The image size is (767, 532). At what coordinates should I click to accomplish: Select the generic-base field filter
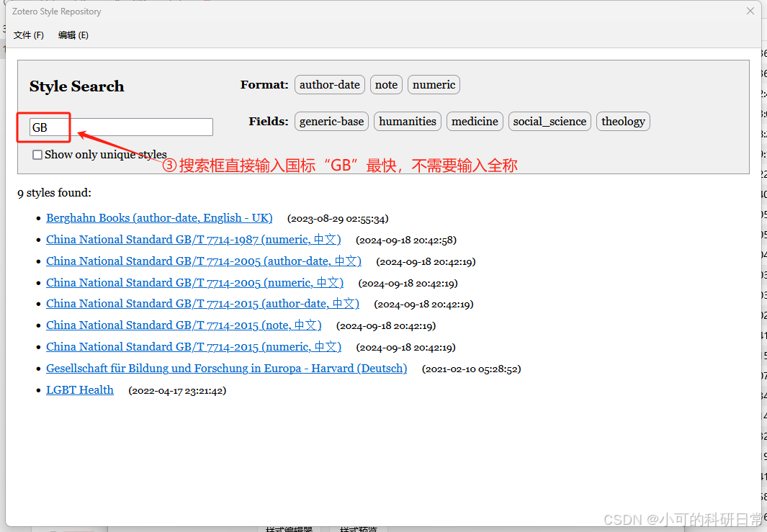(x=332, y=121)
